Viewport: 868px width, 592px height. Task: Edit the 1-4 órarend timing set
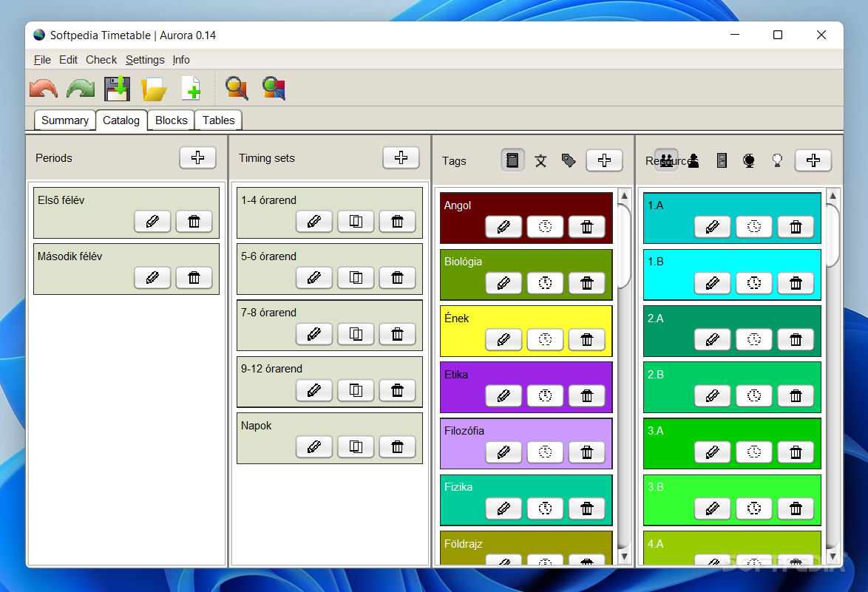314,221
